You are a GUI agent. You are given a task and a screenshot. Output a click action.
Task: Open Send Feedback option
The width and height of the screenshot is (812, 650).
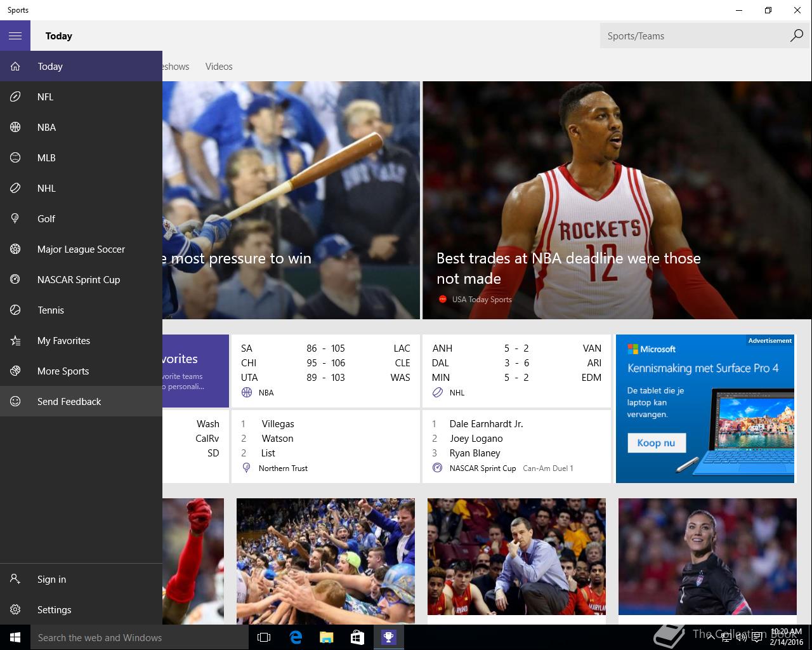tap(81, 401)
